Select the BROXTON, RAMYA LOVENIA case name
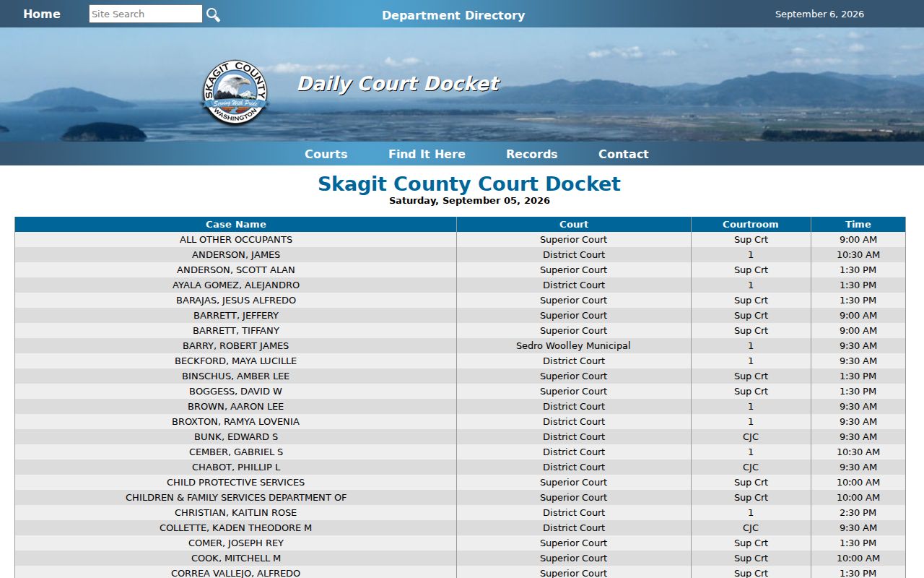The image size is (924, 578). coord(236,421)
